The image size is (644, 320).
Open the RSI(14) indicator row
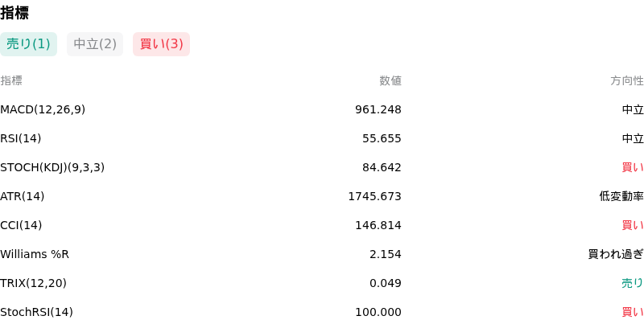(322, 138)
